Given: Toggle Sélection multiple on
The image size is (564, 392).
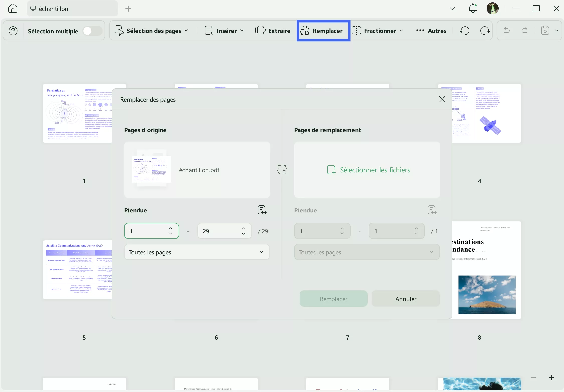Looking at the screenshot, I should tap(92, 30).
